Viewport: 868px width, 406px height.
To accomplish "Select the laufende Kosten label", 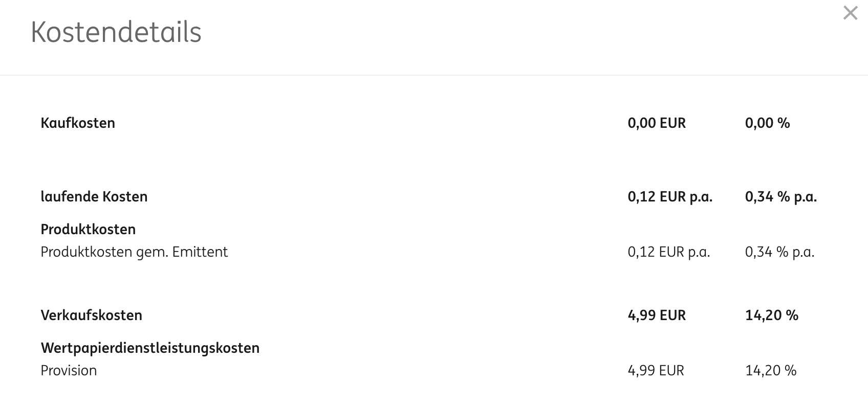I will pyautogui.click(x=94, y=197).
